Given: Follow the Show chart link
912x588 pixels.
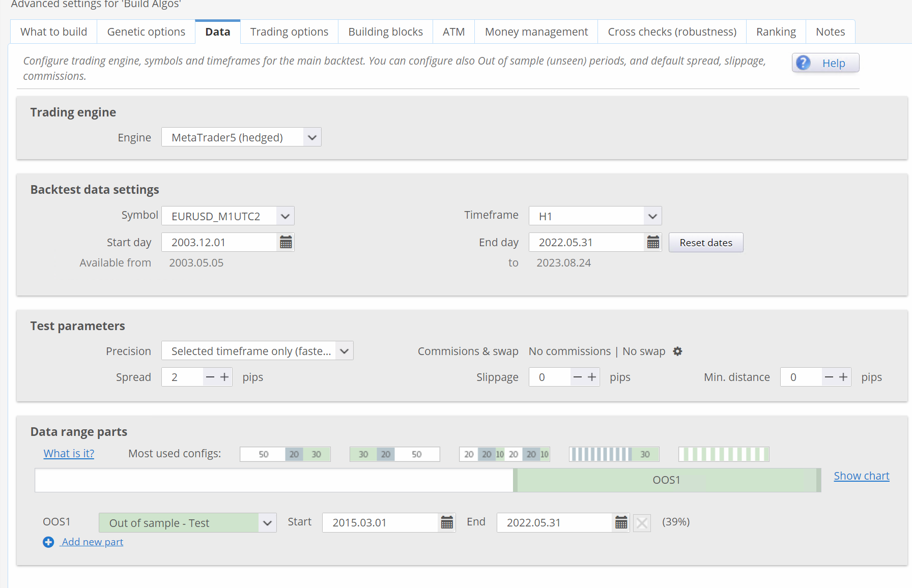Looking at the screenshot, I should (x=861, y=476).
